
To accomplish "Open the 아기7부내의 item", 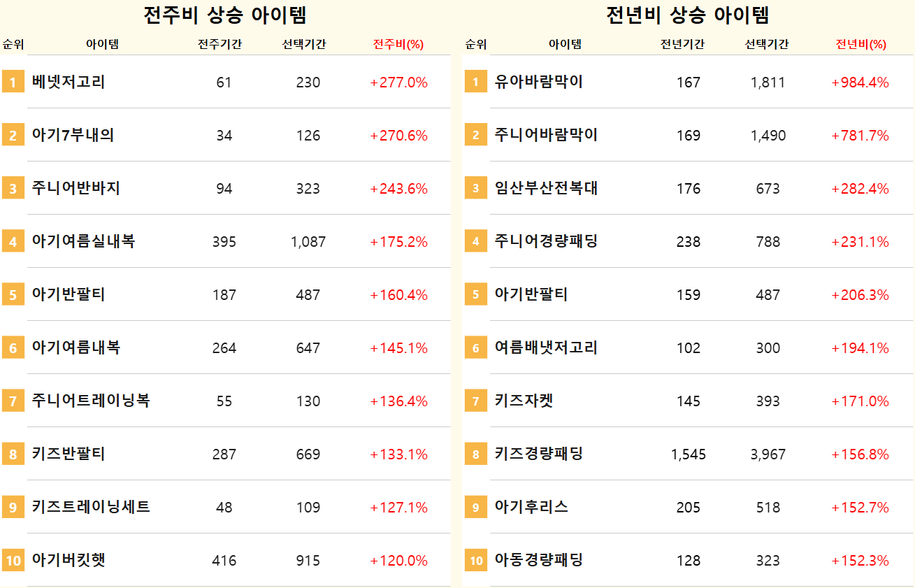I will click(x=73, y=135).
